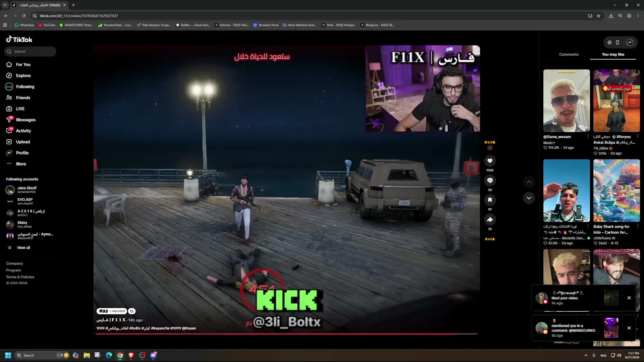Open a new browser tab

coord(73,5)
